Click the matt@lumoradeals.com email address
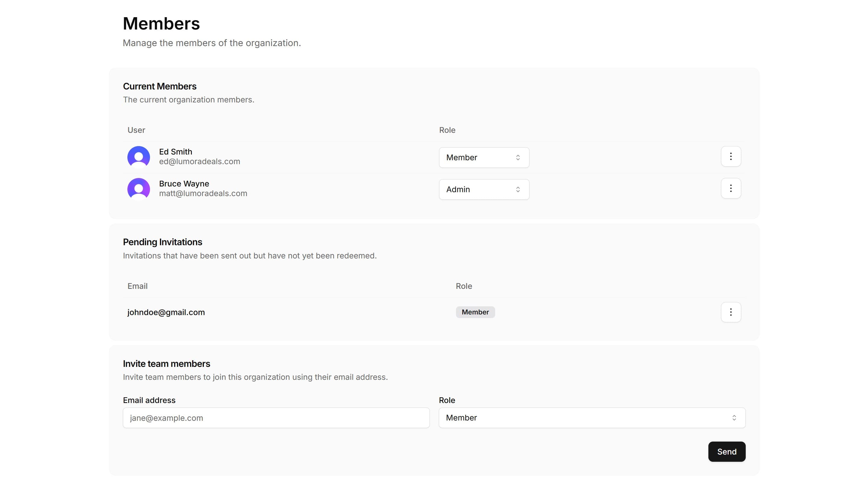Image resolution: width=868 pixels, height=478 pixels. 203,193
